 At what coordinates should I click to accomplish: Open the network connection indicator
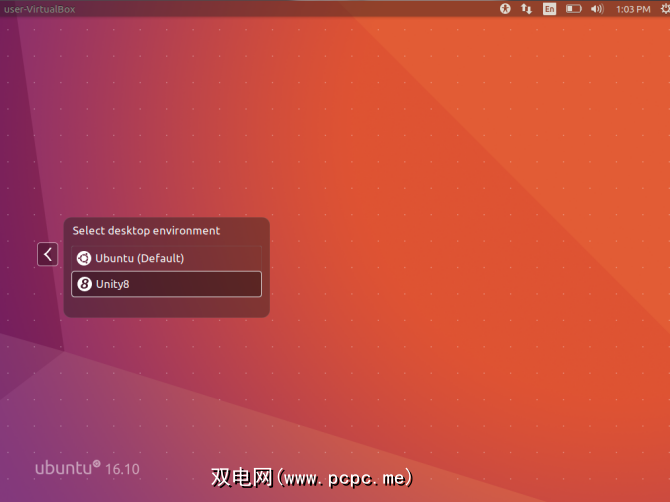(526, 9)
